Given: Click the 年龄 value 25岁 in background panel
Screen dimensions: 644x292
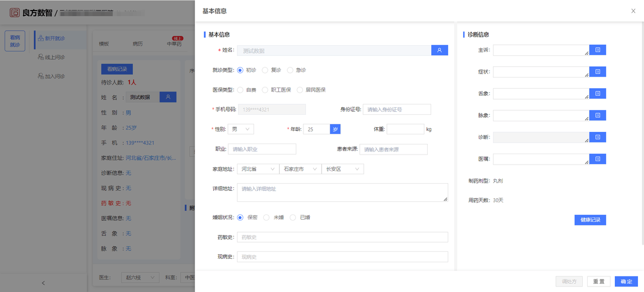Looking at the screenshot, I should pyautogui.click(x=131, y=128).
